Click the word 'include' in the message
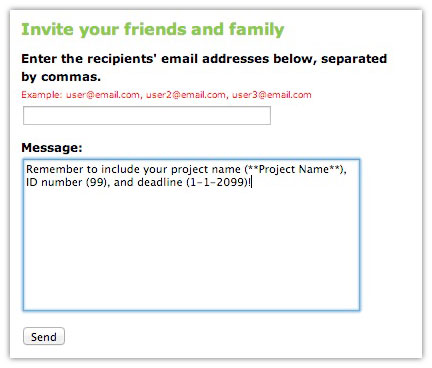 point(120,169)
